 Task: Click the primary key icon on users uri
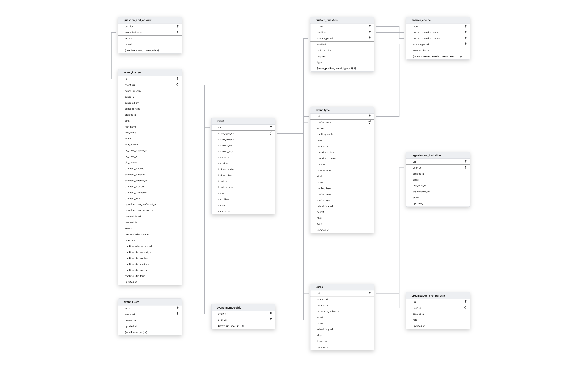(369, 293)
